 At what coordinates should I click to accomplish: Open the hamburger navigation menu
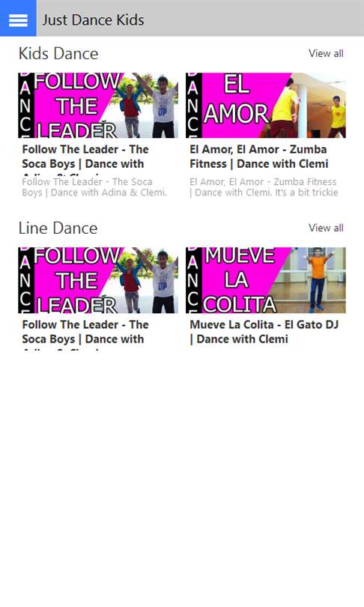(18, 18)
